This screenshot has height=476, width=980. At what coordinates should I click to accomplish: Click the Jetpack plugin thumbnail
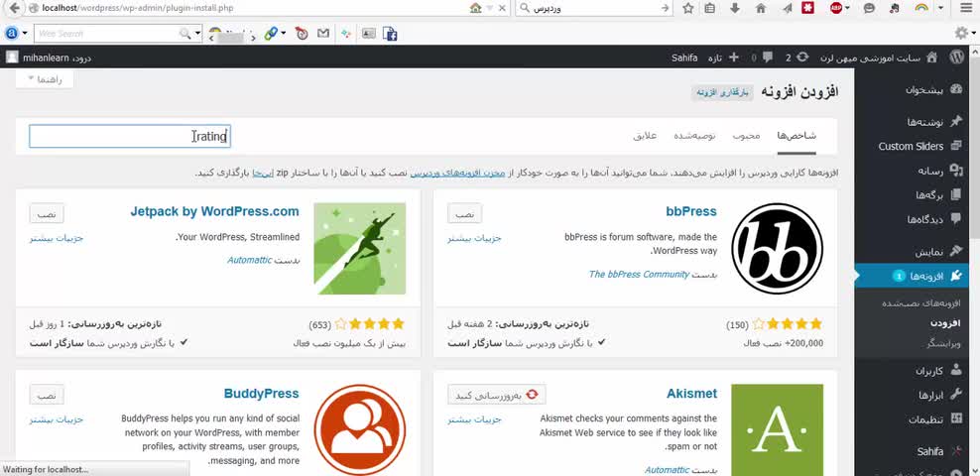359,249
